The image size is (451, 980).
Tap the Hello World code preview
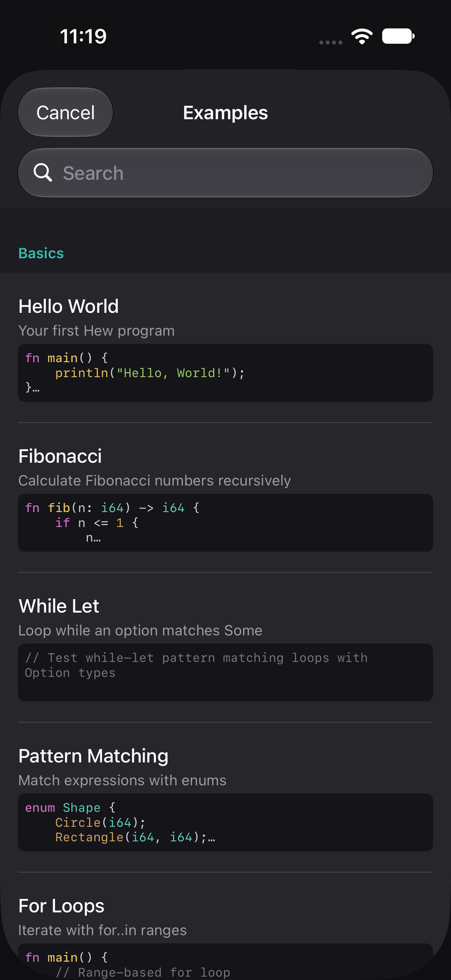[225, 373]
